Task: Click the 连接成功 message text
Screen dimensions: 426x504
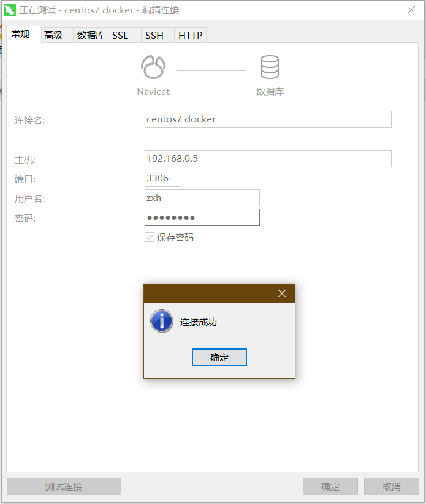Action: (x=199, y=322)
